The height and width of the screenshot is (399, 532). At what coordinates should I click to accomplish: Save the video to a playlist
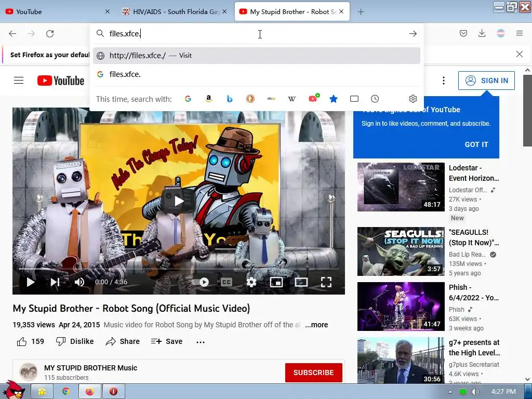pos(167,341)
